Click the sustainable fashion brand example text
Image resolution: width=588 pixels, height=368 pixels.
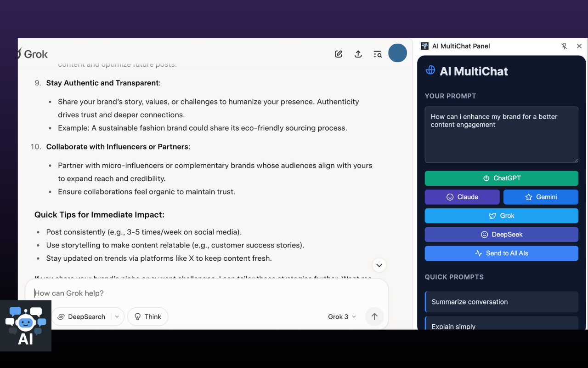pos(203,128)
